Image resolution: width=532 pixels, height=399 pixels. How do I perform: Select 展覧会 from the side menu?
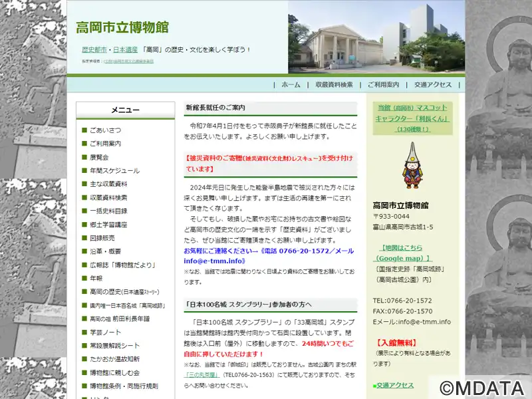[99, 157]
